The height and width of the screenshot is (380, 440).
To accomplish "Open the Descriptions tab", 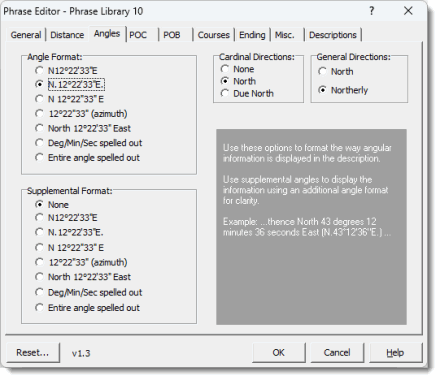I will point(333,35).
